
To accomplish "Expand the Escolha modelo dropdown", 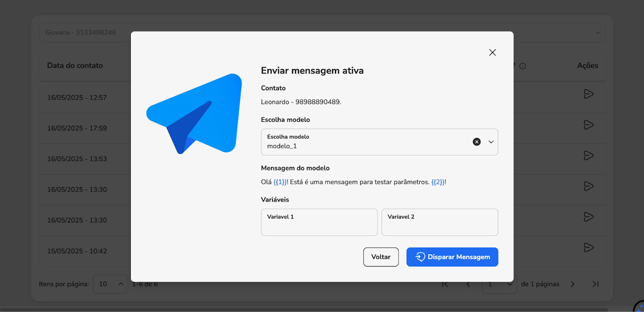I will 491,142.
